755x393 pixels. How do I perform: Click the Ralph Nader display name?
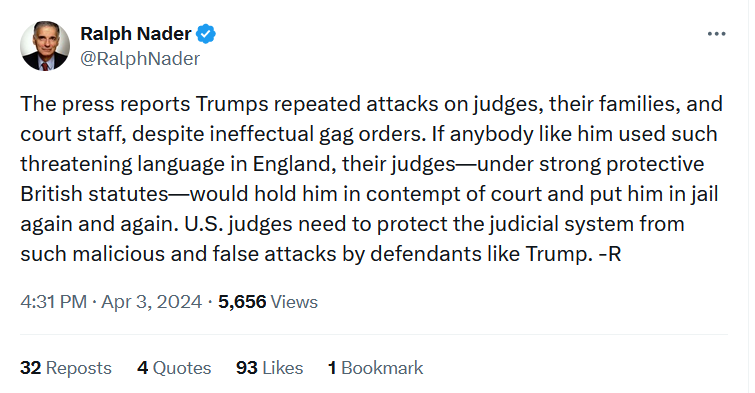(x=136, y=34)
